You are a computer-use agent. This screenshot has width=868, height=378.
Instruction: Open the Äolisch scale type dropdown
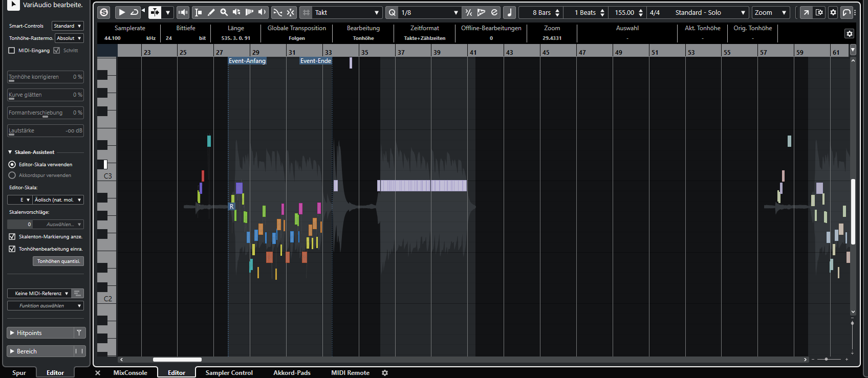pos(58,199)
